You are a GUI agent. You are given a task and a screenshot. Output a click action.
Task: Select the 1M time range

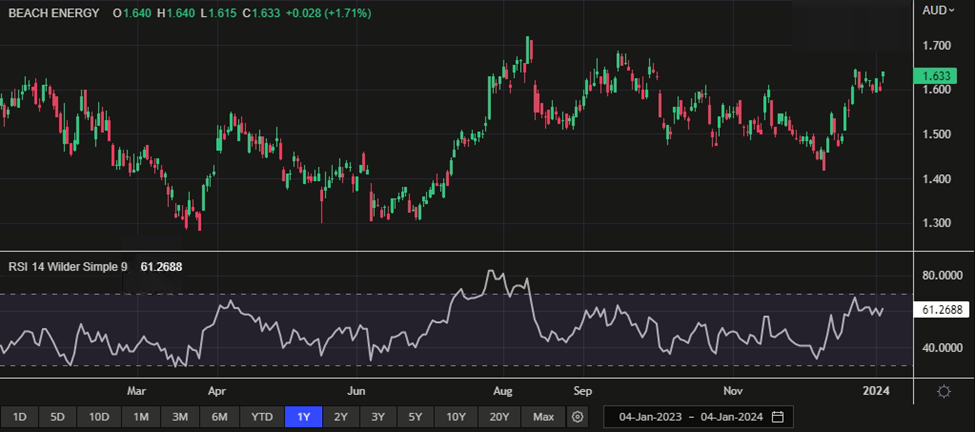141,416
